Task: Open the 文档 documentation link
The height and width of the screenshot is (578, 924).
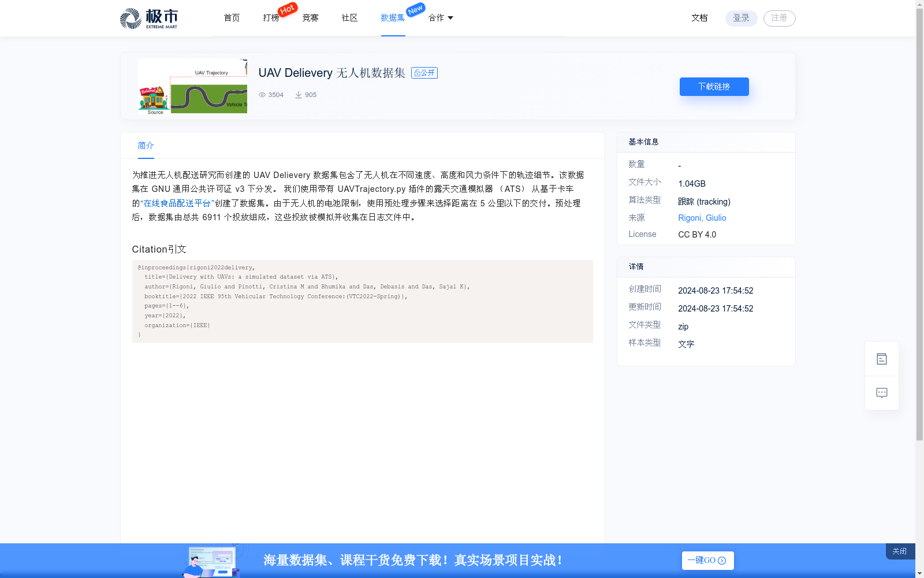Action: click(x=699, y=18)
